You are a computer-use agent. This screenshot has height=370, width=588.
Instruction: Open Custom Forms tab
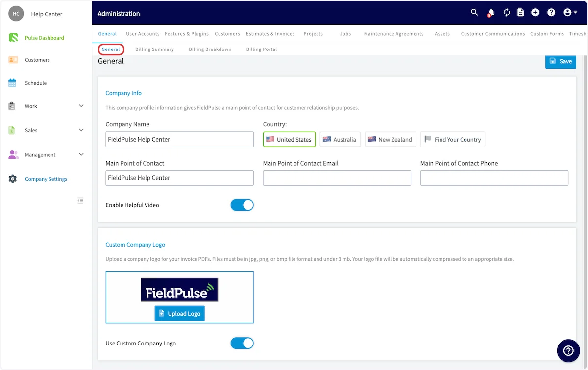click(x=547, y=34)
